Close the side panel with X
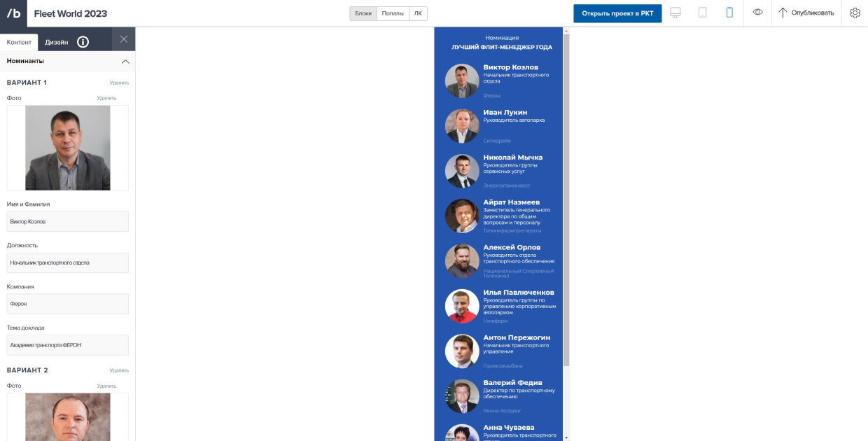This screenshot has width=868, height=441. [x=123, y=39]
